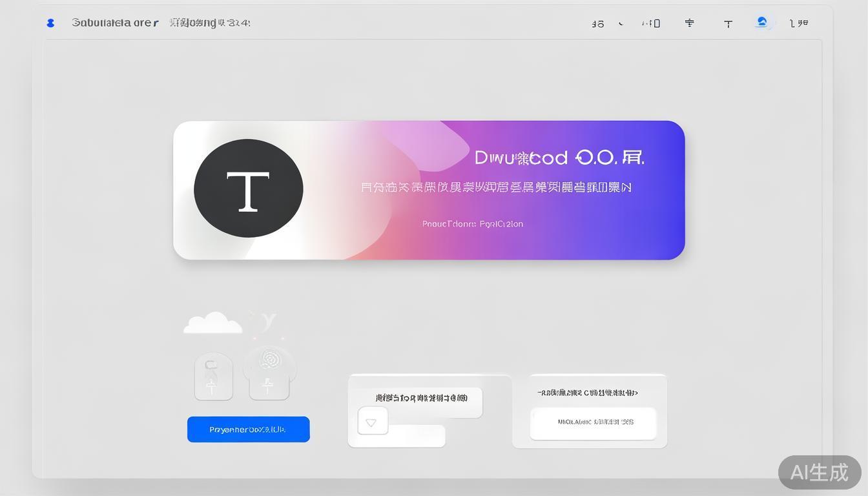The height and width of the screenshot is (496, 868).
Task: Expand the downward triangle chevron in the center panel
Action: (x=372, y=421)
